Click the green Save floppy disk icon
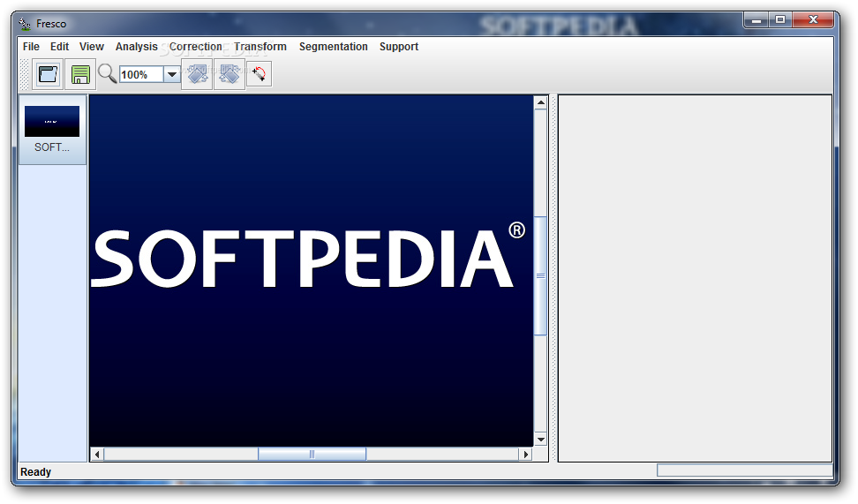This screenshot has width=858, height=504. click(x=80, y=74)
